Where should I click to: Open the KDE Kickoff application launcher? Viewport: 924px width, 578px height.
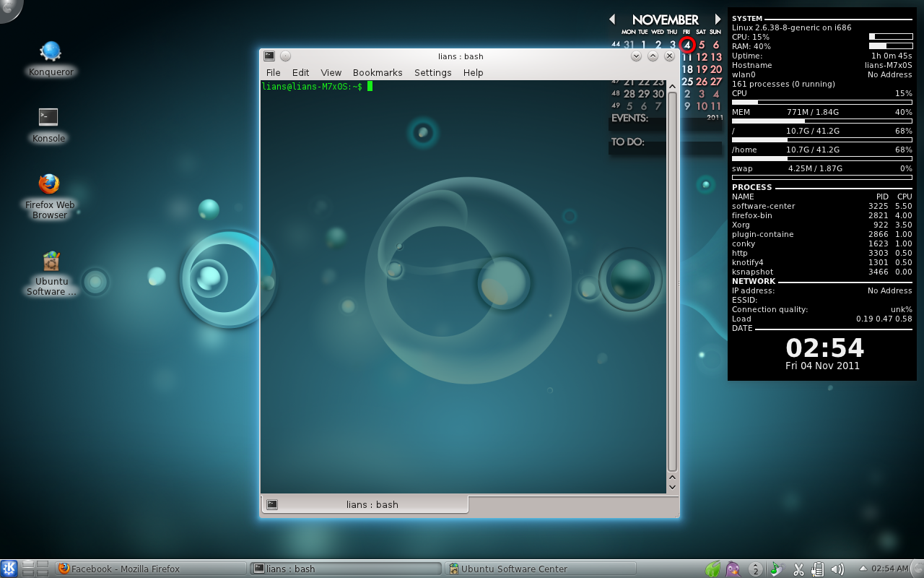9,569
